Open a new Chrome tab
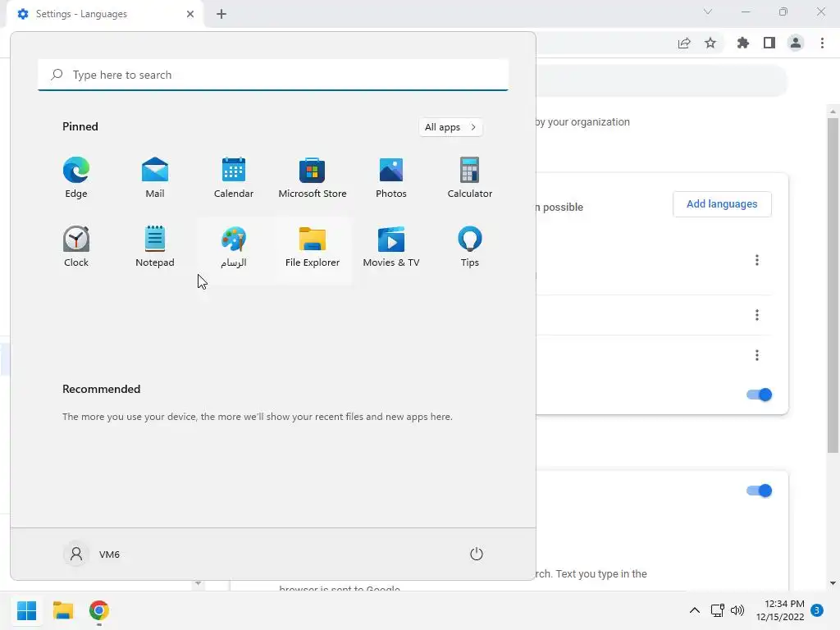840x630 pixels. [x=221, y=14]
